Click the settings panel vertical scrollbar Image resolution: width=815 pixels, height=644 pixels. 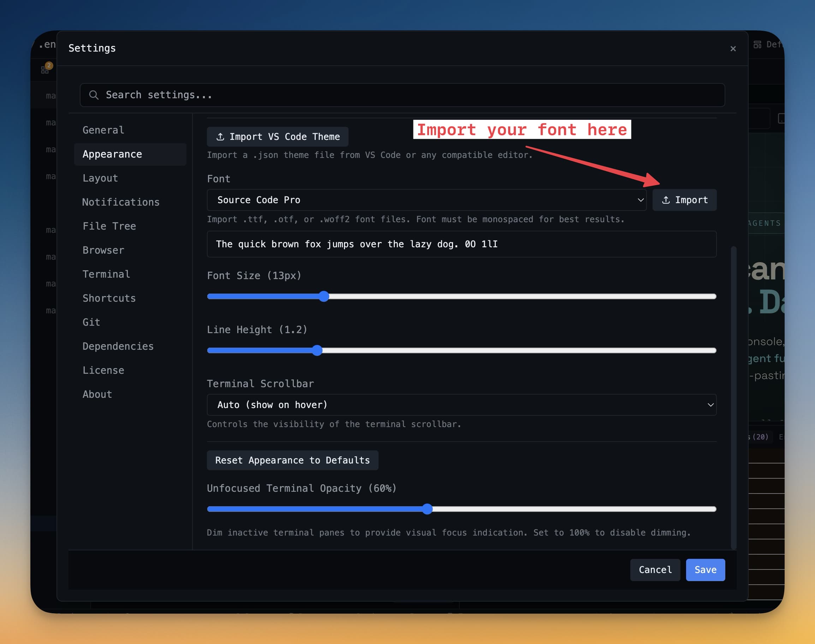[x=733, y=398]
